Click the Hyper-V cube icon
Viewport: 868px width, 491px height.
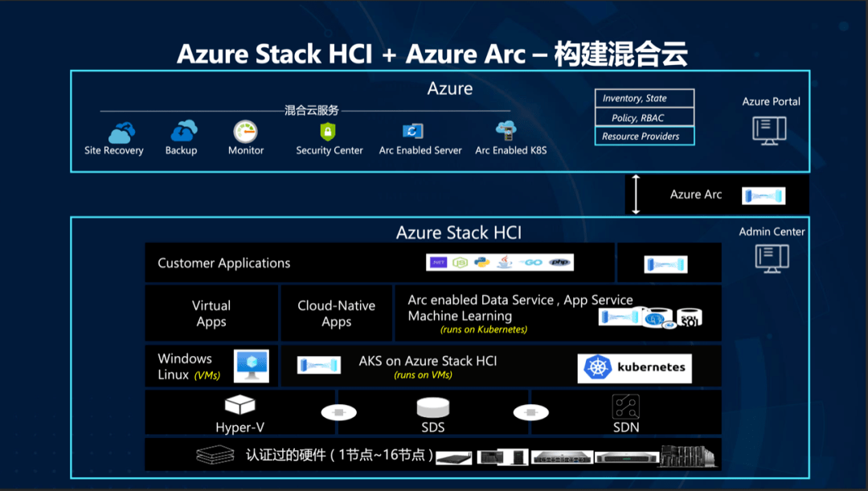(x=240, y=405)
